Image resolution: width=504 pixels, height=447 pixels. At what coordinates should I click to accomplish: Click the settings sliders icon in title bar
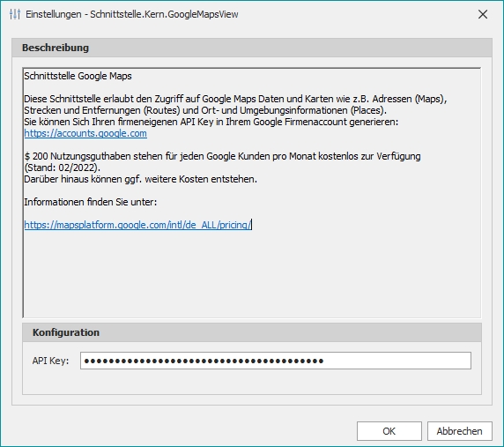[x=15, y=14]
